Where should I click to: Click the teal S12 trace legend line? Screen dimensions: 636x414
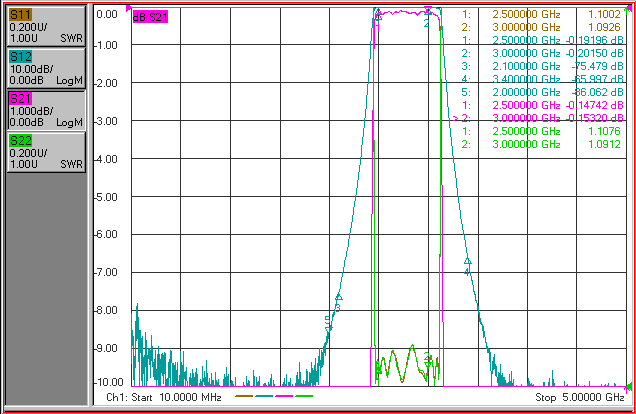click(264, 396)
